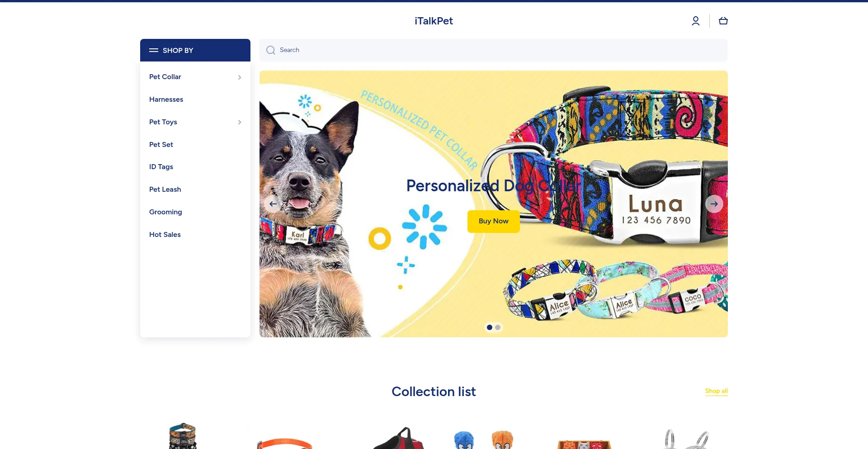Click the SHOP BY hamburger icon
The image size is (868, 449).
click(154, 50)
